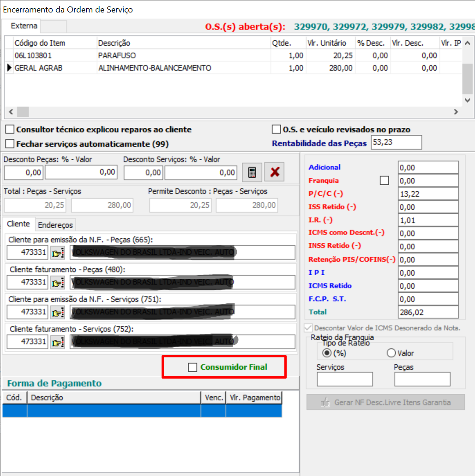Click the Venc. column header

click(213, 398)
